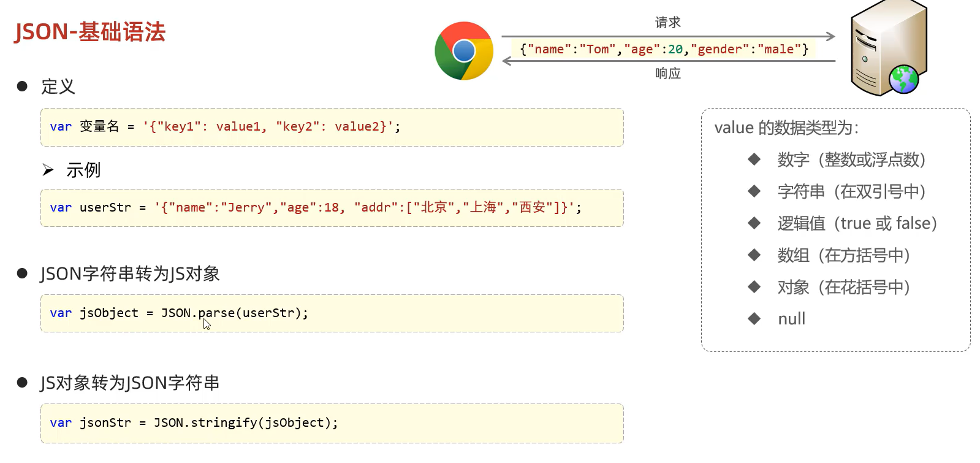Click the value 的数据类型为 heading

click(786, 128)
